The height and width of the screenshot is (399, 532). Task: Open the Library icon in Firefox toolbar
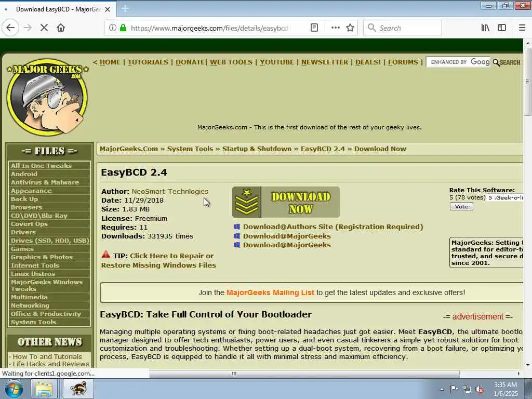coord(485,28)
